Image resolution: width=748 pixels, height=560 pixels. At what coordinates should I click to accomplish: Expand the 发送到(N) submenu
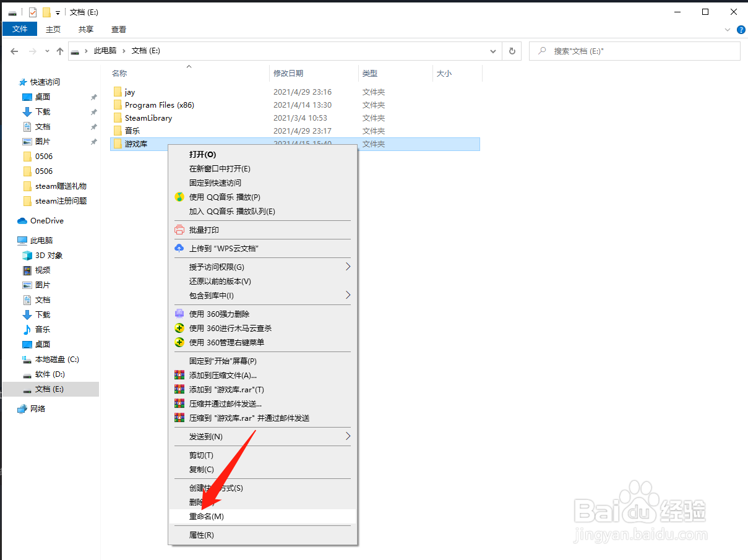[348, 436]
